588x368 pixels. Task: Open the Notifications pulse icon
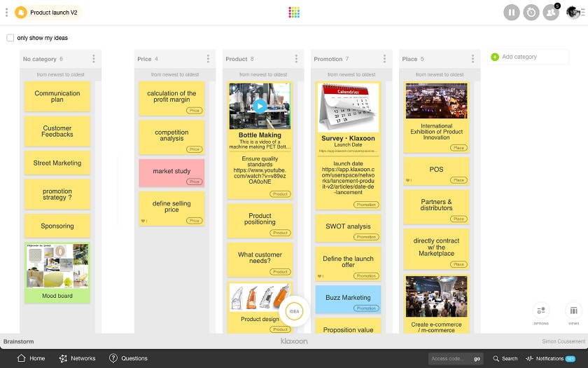(x=529, y=359)
